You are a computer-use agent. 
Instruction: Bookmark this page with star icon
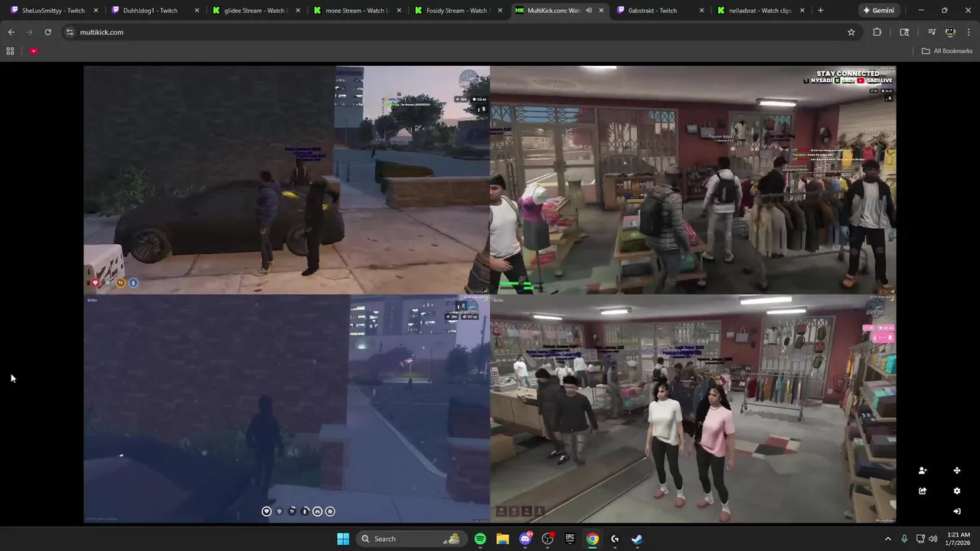pos(851,32)
